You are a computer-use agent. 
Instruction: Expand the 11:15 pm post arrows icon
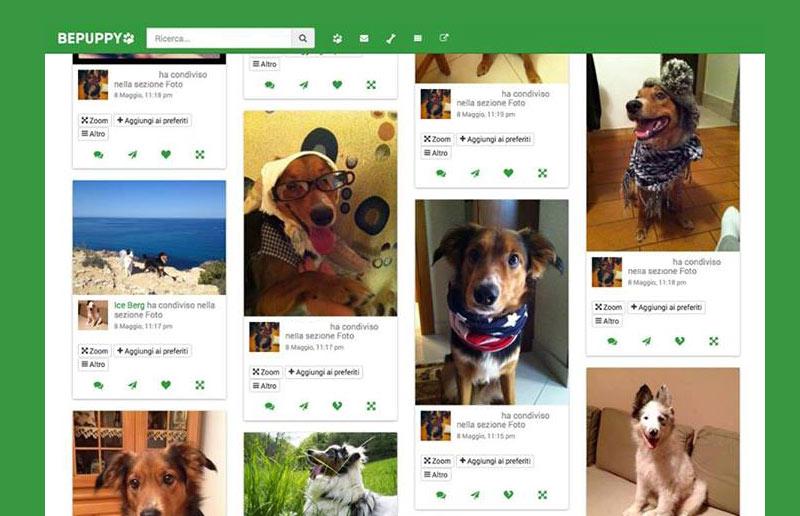[x=542, y=495]
